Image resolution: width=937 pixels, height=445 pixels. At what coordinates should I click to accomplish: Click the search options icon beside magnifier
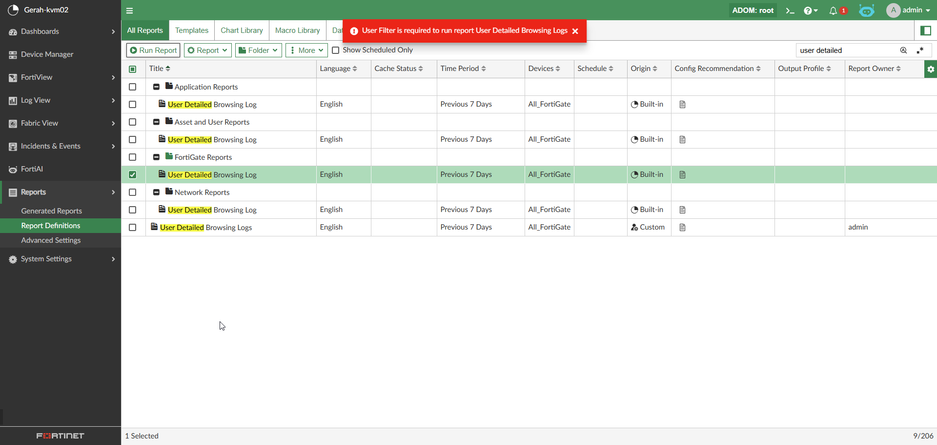[x=920, y=51]
